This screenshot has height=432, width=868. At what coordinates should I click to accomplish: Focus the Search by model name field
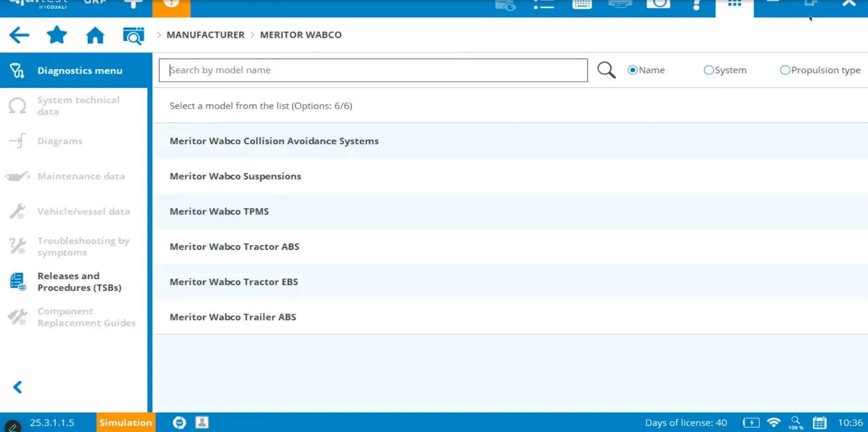(373, 70)
